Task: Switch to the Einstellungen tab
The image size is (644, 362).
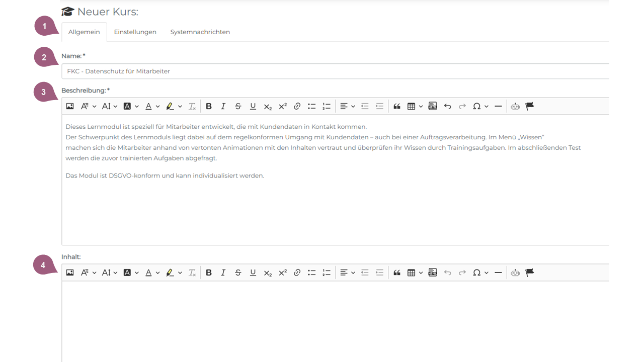Action: pyautogui.click(x=135, y=32)
